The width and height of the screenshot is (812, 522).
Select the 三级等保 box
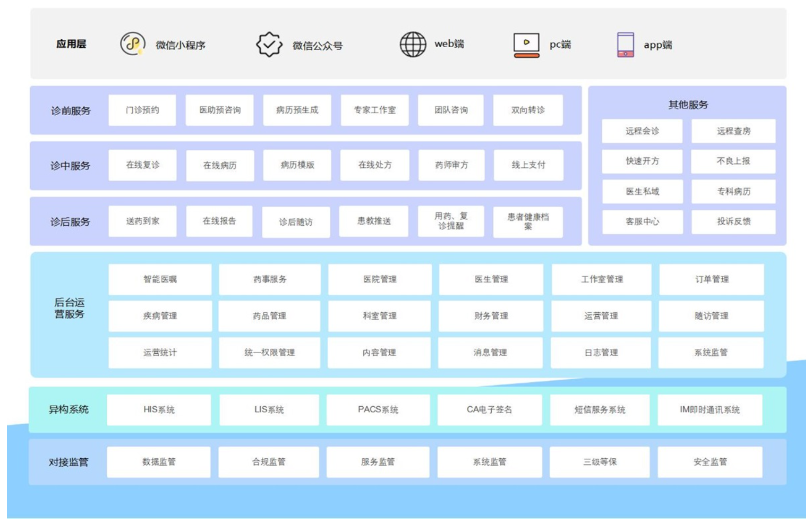point(600,462)
